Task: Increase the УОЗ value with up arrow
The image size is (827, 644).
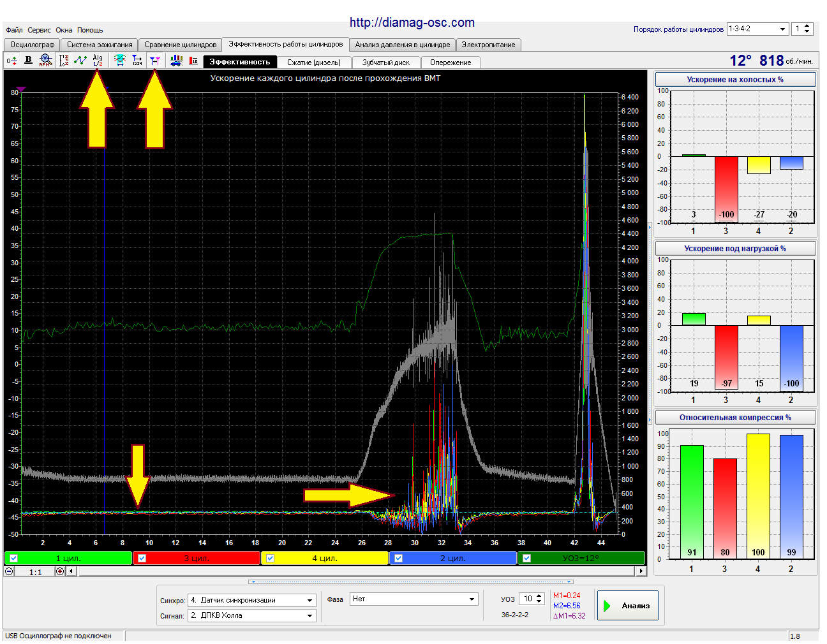Action: pos(539,596)
